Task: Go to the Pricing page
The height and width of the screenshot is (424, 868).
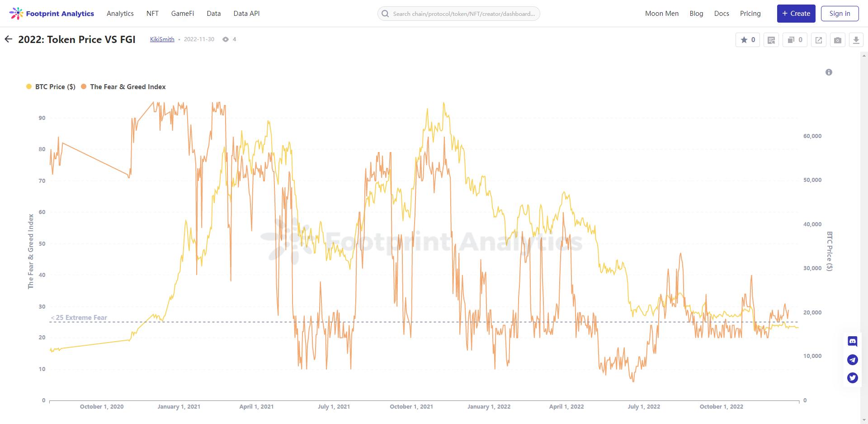Action: [750, 14]
